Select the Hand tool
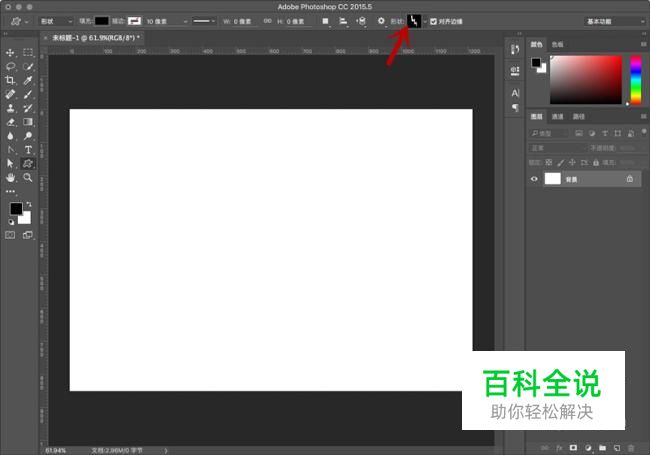 (x=11, y=177)
